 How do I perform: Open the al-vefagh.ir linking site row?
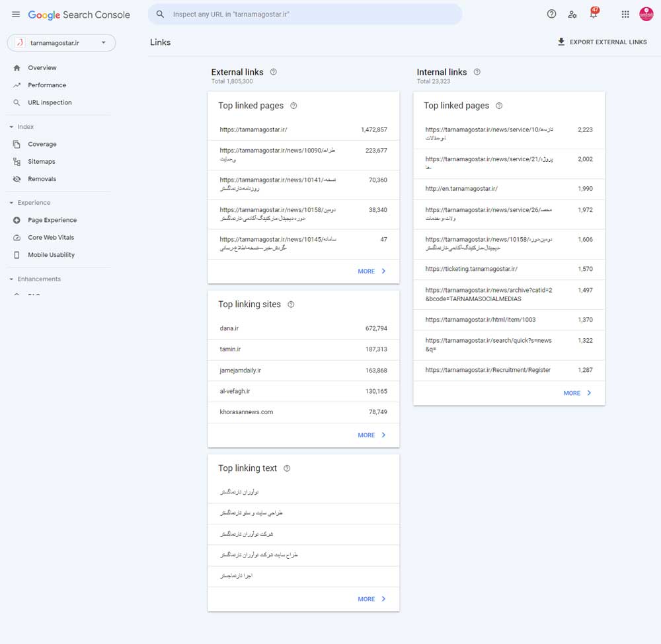(x=303, y=391)
